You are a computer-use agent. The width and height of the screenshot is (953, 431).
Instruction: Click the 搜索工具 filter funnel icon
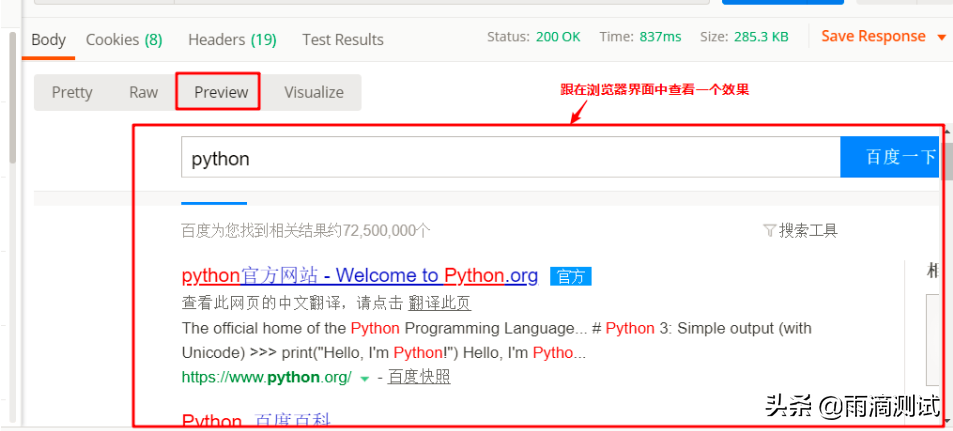coord(768,231)
